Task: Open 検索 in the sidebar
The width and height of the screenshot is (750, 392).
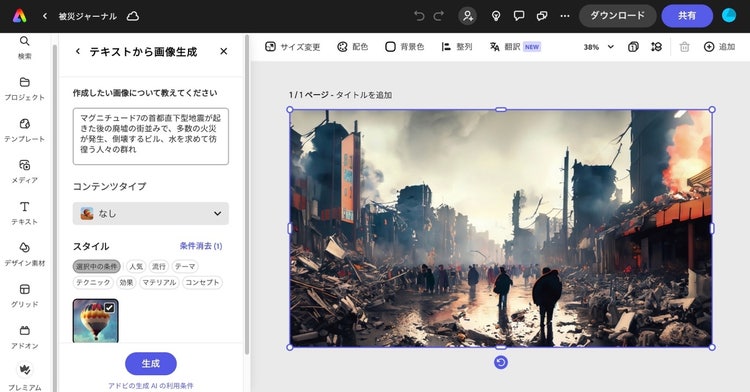Action: coord(24,47)
